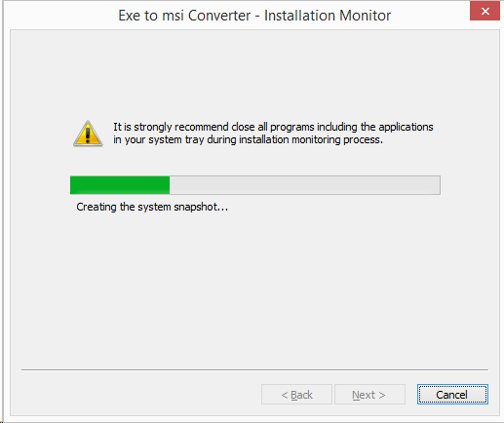Click the 'It is strongly recommend' warning line
This screenshot has height=423, width=504.
click(273, 127)
